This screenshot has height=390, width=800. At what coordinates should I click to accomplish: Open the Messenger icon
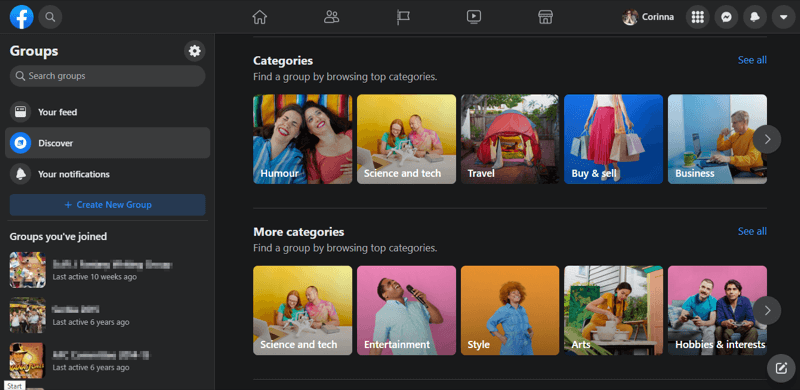coord(726,17)
